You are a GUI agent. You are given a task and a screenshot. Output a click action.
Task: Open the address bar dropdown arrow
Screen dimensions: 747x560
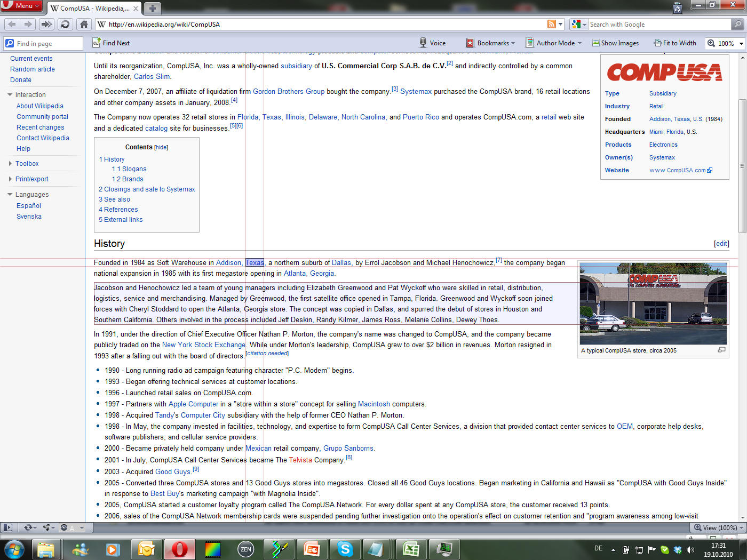tap(560, 25)
